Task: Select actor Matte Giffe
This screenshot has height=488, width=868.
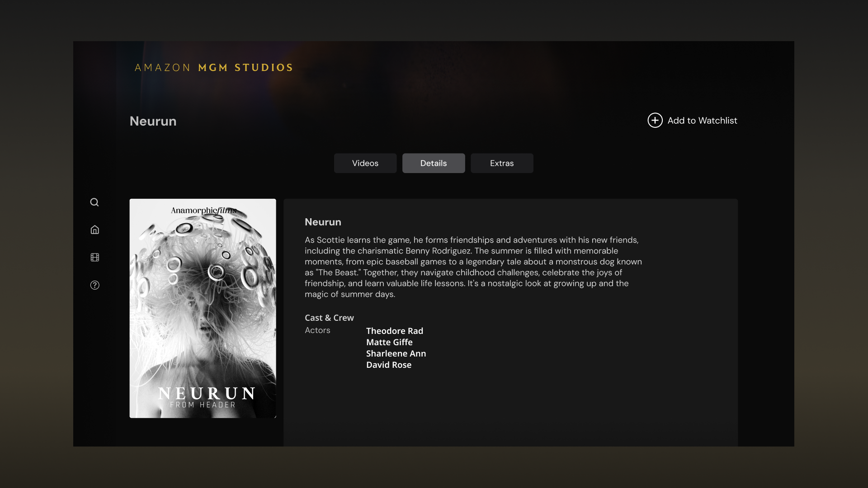Action: coord(389,342)
